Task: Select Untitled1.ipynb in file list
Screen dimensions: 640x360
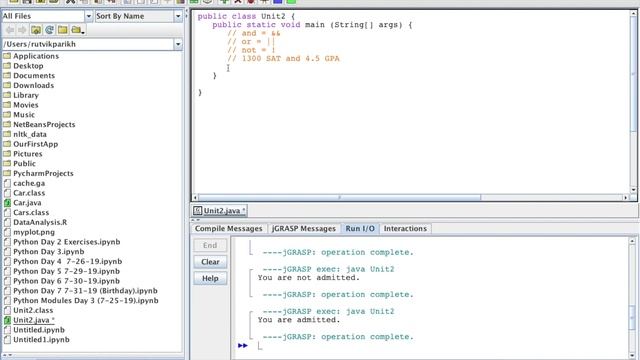Action: [x=41, y=340]
